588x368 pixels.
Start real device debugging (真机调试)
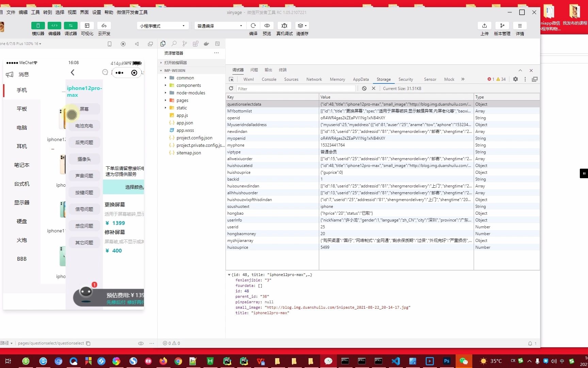point(284,26)
